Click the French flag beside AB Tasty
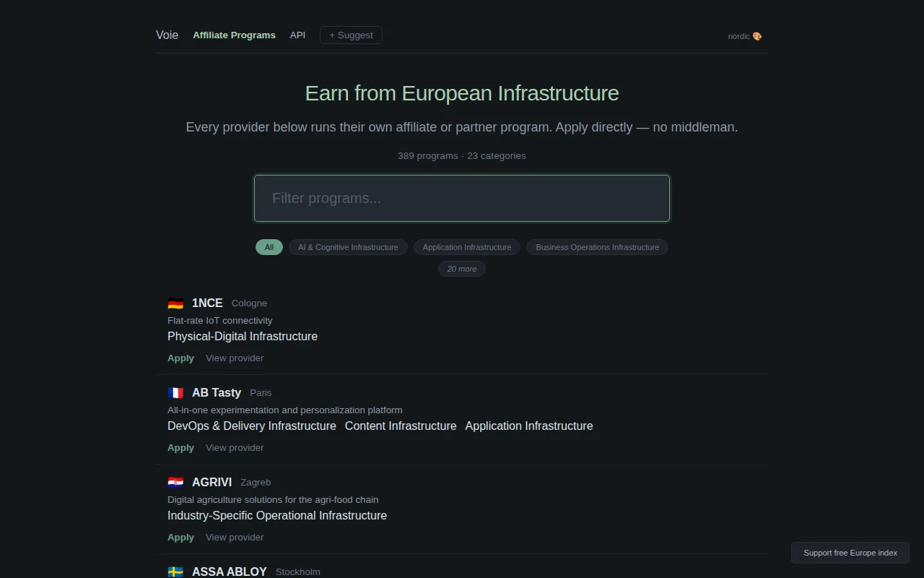The height and width of the screenshot is (578, 924). coord(175,393)
